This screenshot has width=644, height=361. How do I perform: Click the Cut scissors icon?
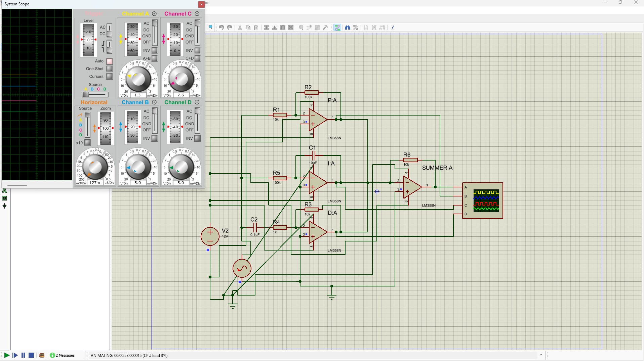tap(240, 28)
